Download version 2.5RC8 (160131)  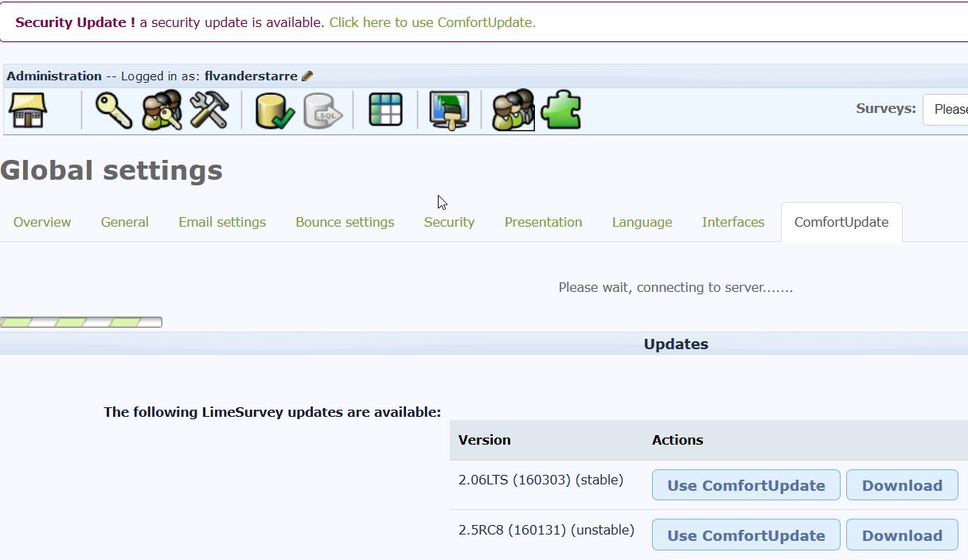902,535
